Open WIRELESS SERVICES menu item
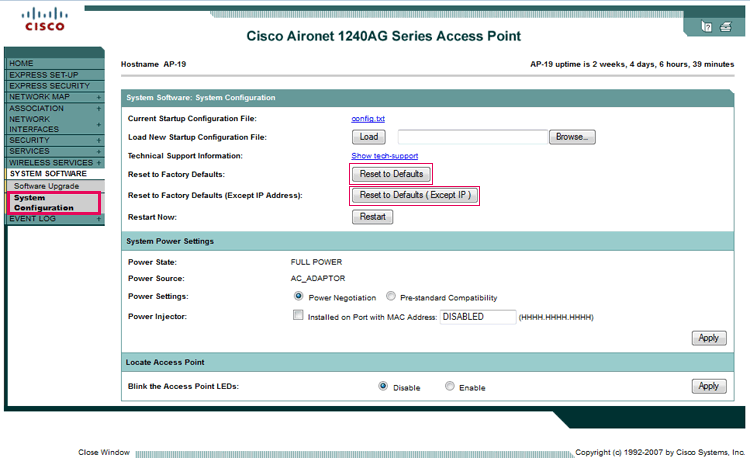 tap(51, 163)
